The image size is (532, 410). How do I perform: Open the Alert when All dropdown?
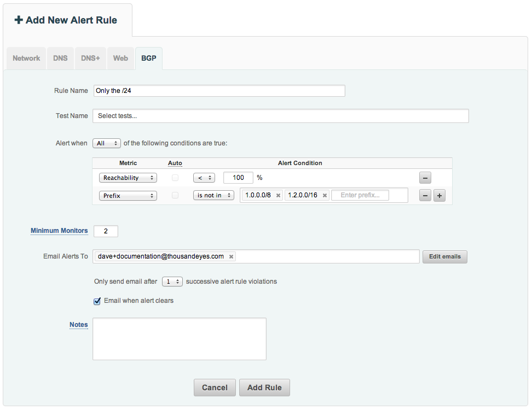point(107,143)
